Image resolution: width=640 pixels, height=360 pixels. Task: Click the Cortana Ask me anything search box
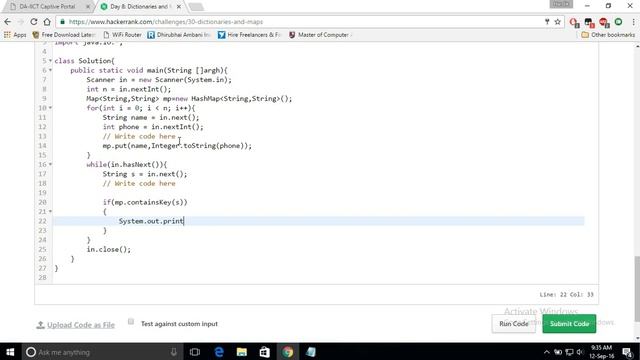(102, 352)
